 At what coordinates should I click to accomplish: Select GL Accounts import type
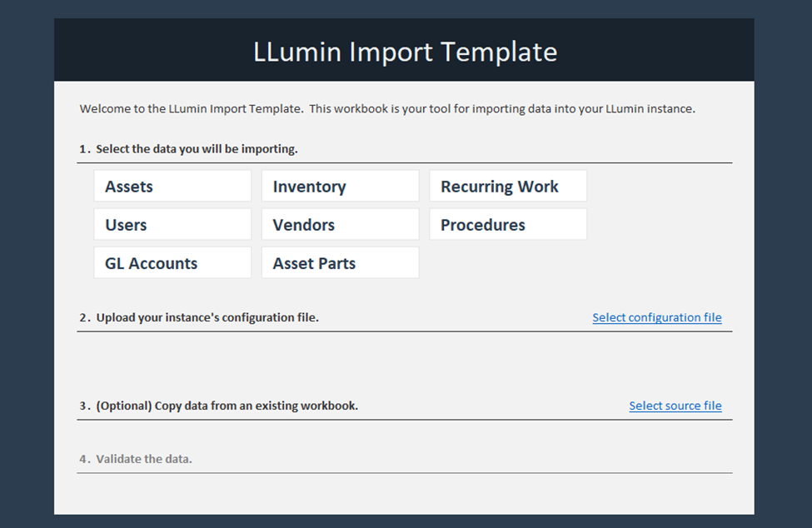(172, 263)
